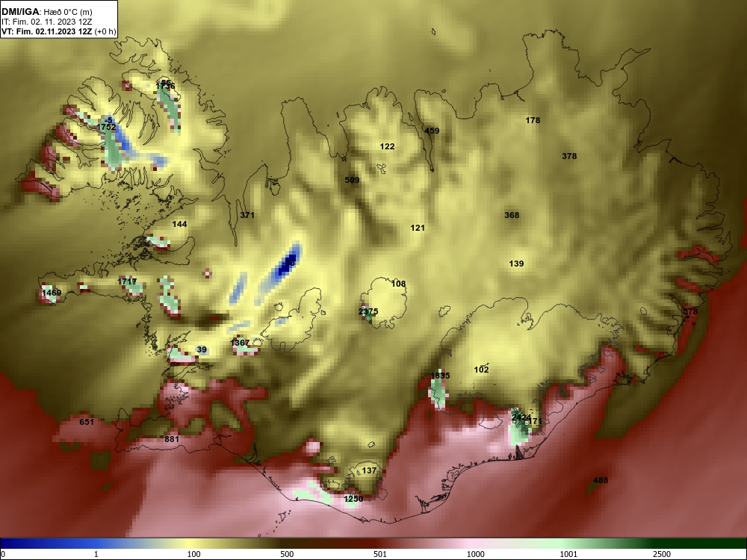Pick the 509 map value
Image resolution: width=747 pixels, height=560 pixels.
(352, 180)
